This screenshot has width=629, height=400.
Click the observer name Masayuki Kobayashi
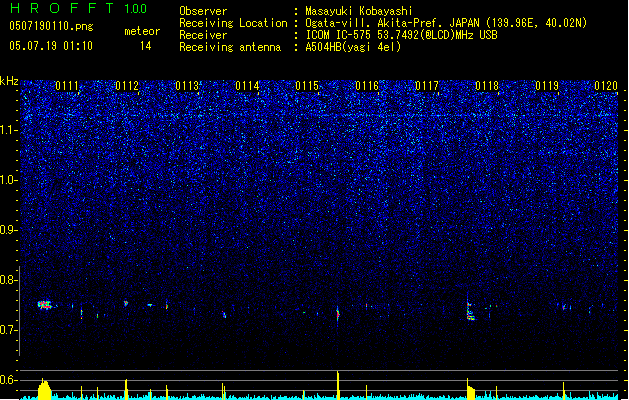pyautogui.click(x=359, y=11)
